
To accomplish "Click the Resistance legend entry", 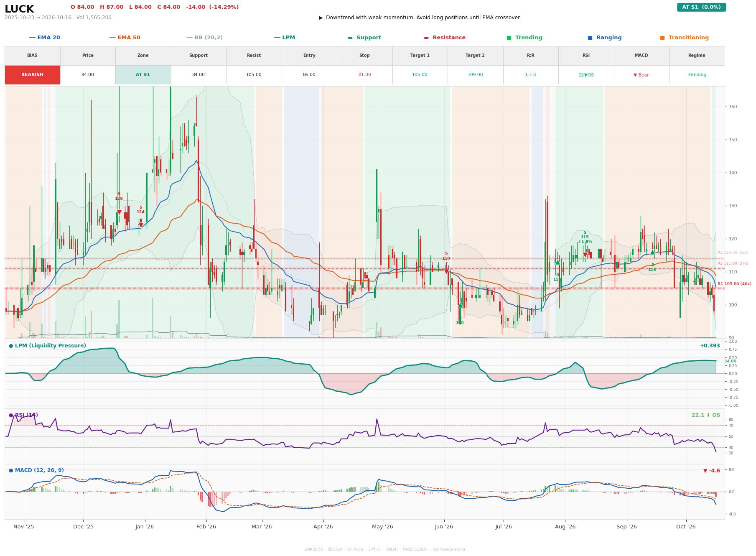I will 445,38.
